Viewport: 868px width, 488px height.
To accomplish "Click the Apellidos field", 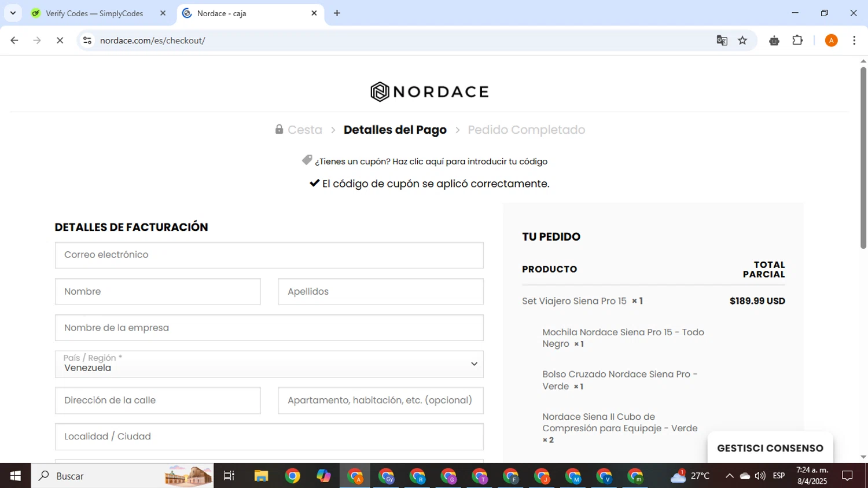I will (x=381, y=292).
